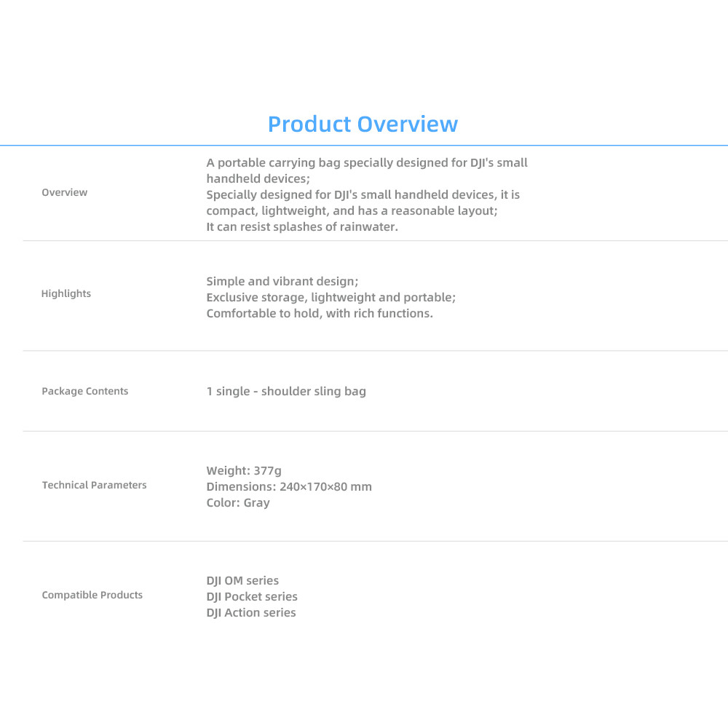Image resolution: width=728 pixels, height=728 pixels.
Task: Click the "DJI Action series" entry
Action: pyautogui.click(x=251, y=613)
